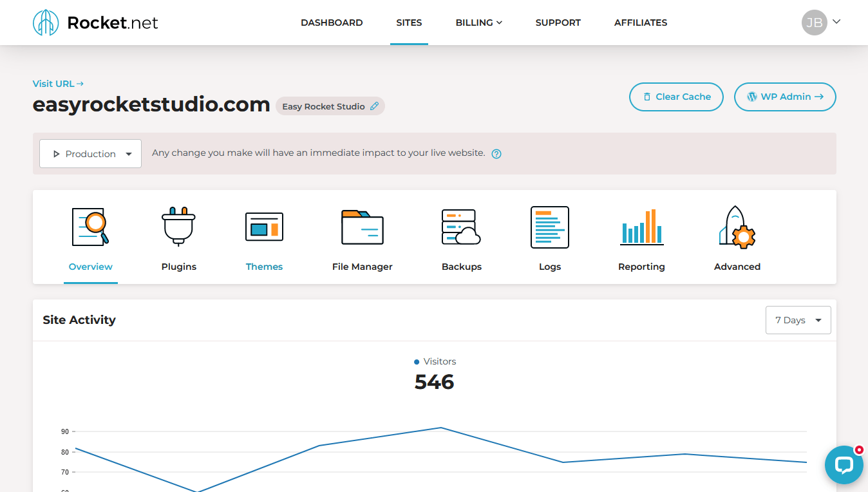
Task: Click the 90 axis label
Action: point(65,431)
